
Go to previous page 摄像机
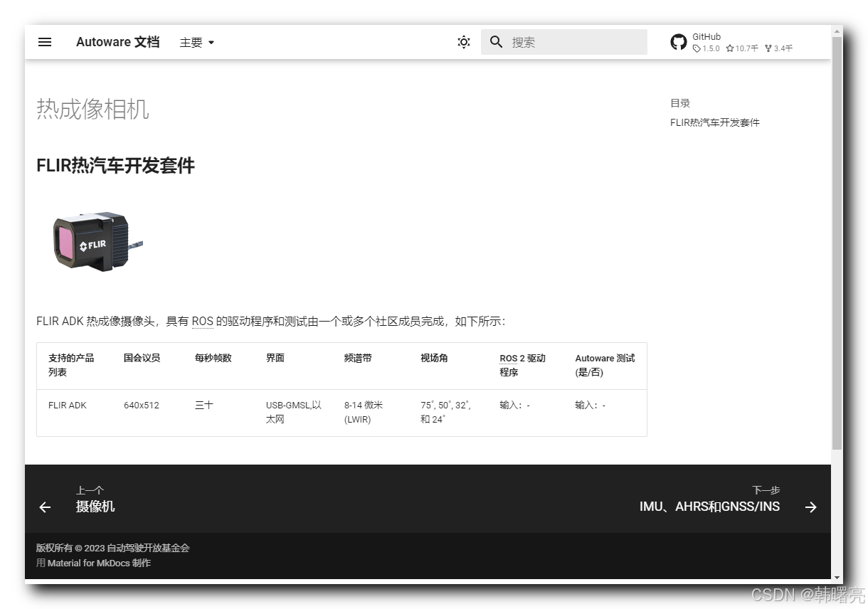[x=95, y=507]
